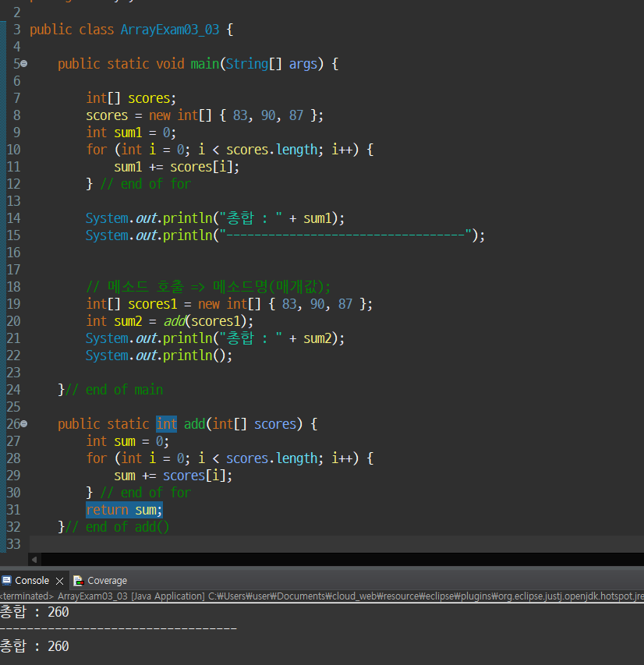The height and width of the screenshot is (665, 644).
Task: Click the first console output line
Action: coord(34,612)
